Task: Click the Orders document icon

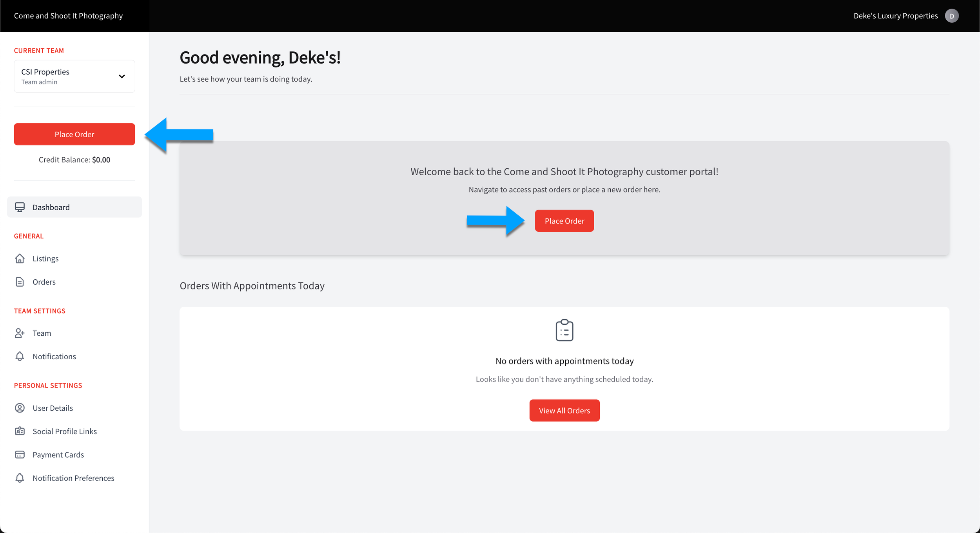Action: pyautogui.click(x=20, y=282)
